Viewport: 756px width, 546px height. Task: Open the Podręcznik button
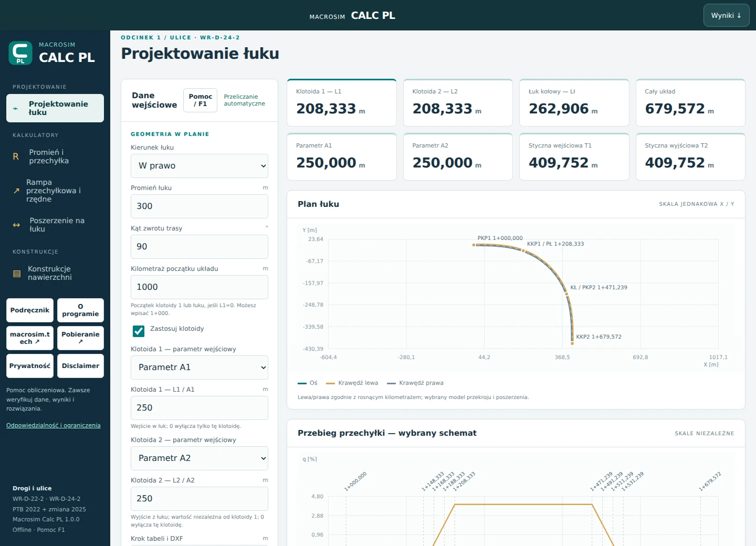click(x=30, y=310)
